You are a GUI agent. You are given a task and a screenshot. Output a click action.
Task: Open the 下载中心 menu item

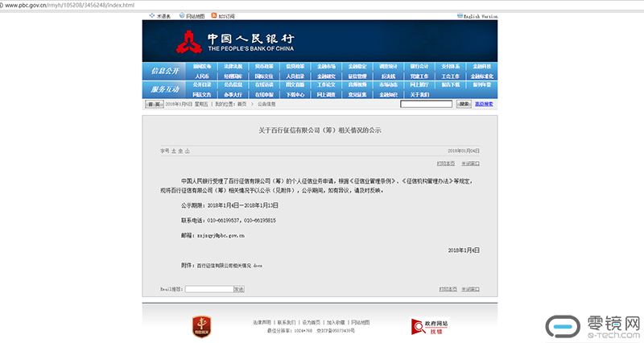295,94
